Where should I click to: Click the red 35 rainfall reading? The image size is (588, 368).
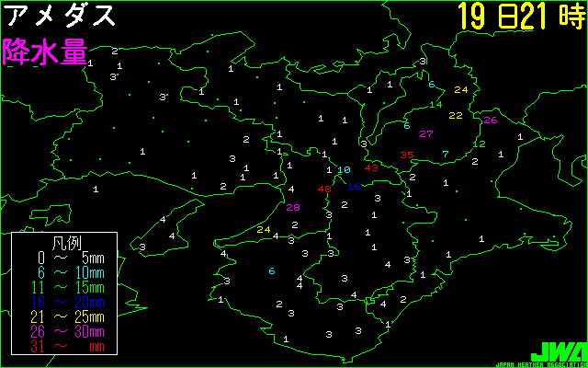point(407,155)
